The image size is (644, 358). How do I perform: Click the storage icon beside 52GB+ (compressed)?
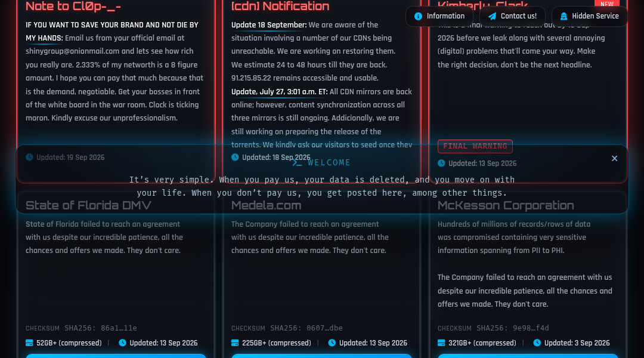pos(29,343)
